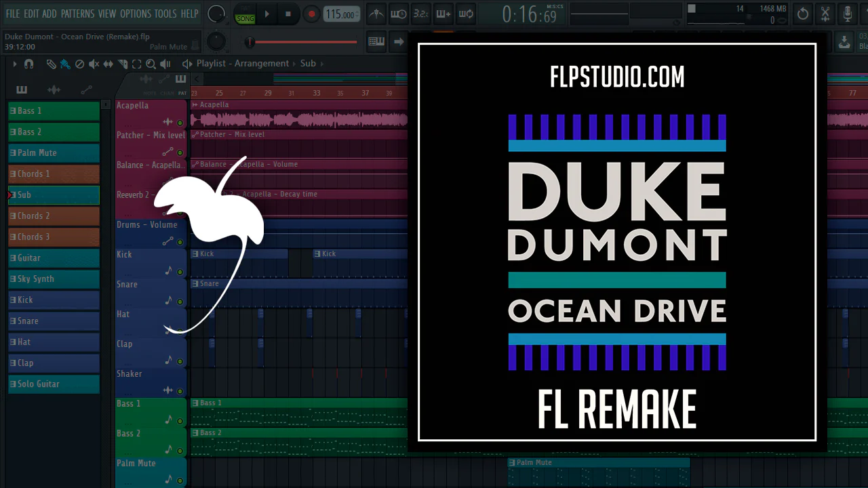Mute the Patcher - Mix level track

click(x=180, y=153)
